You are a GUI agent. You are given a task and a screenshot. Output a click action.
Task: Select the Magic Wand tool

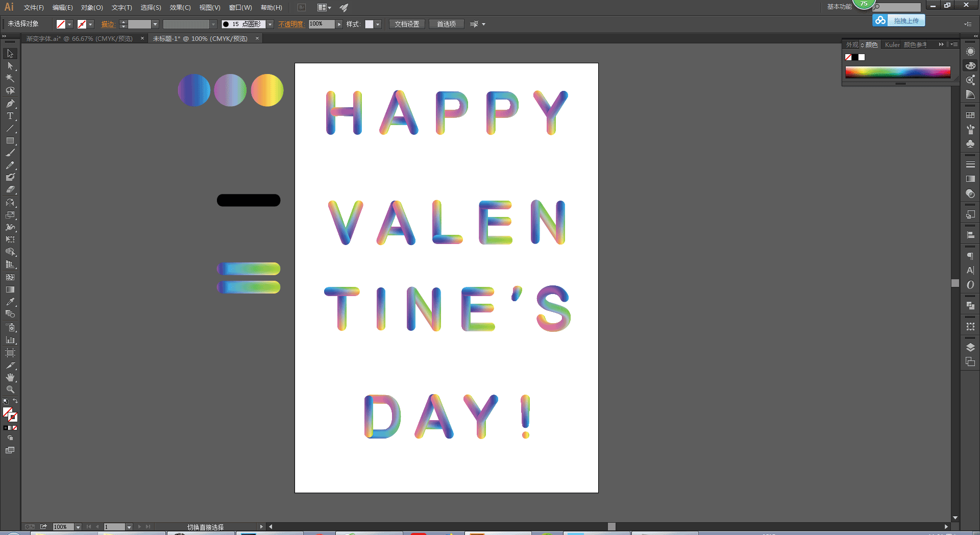click(10, 78)
